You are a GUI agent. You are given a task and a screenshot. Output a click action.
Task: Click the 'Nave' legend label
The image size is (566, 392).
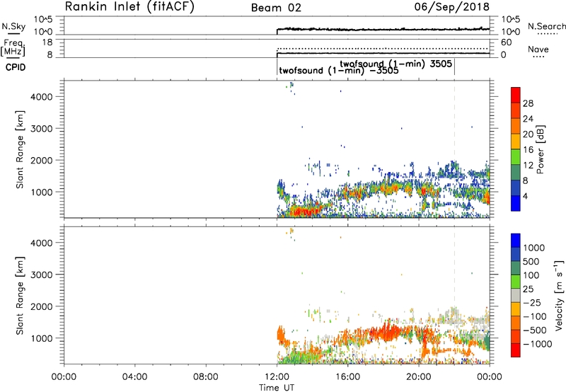[538, 50]
